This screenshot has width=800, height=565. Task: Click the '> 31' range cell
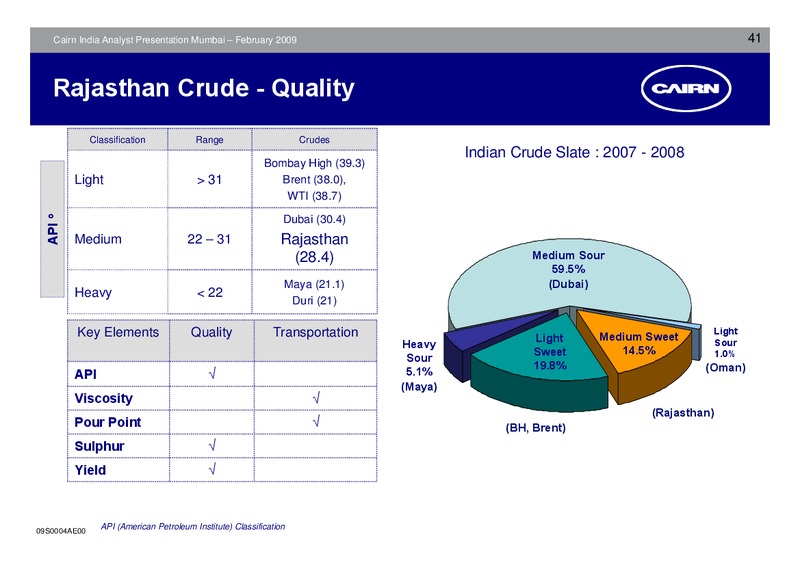click(x=209, y=180)
